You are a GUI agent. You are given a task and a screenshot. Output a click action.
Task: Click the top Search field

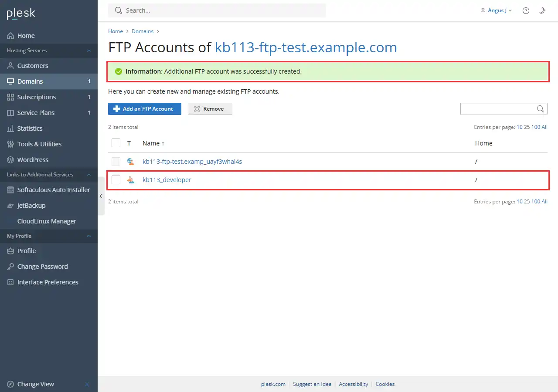pos(217,10)
